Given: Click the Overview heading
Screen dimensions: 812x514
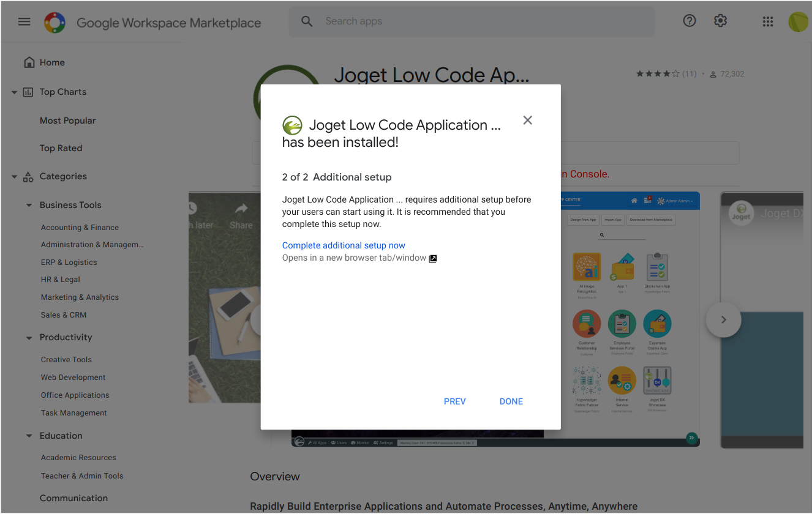Looking at the screenshot, I should 275,477.
